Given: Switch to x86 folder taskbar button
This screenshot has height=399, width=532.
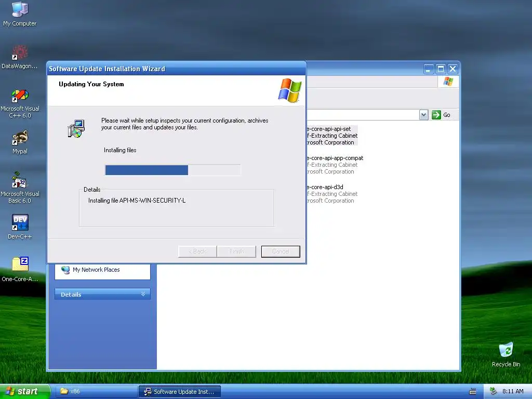Looking at the screenshot, I should (x=96, y=392).
